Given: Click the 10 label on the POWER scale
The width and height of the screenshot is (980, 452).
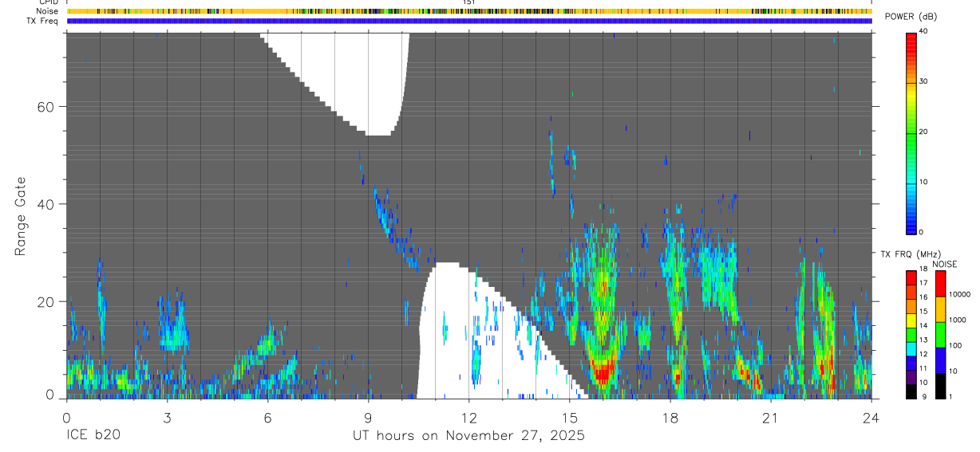Looking at the screenshot, I should pyautogui.click(x=923, y=182).
